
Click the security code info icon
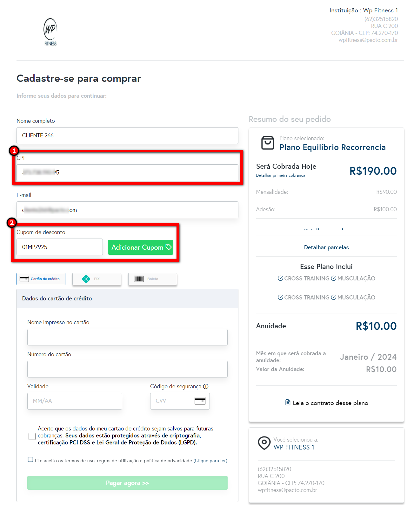(206, 386)
